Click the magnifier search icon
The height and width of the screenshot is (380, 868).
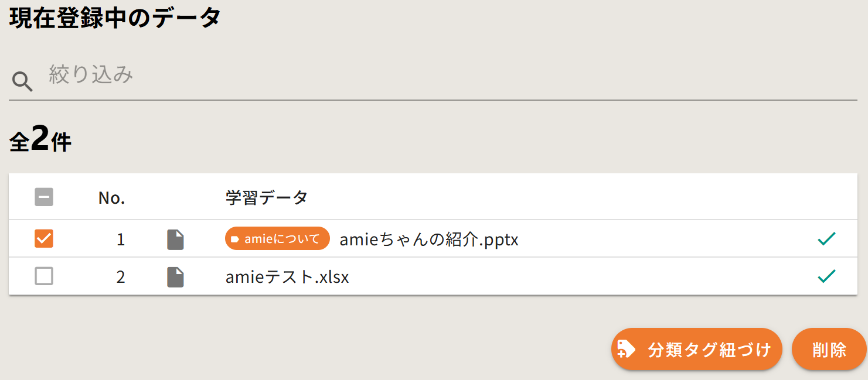click(x=22, y=82)
